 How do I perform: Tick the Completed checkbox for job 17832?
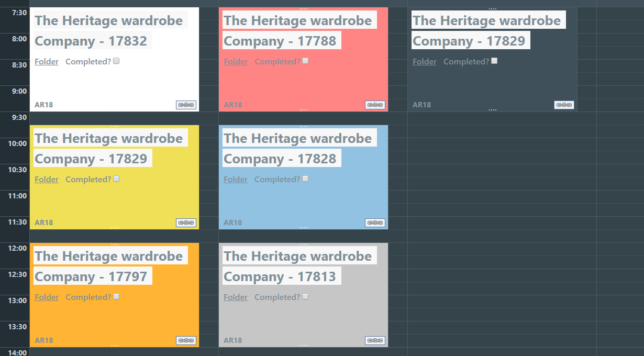point(116,61)
